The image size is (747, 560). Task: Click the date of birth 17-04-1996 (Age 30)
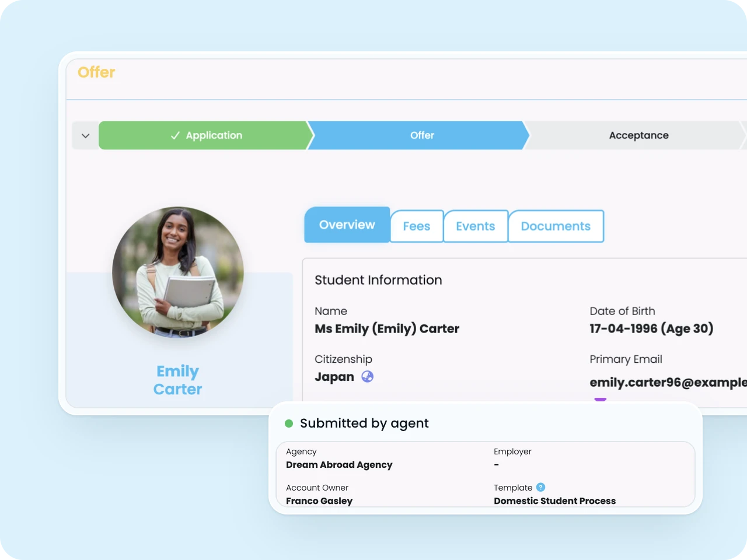click(x=651, y=329)
